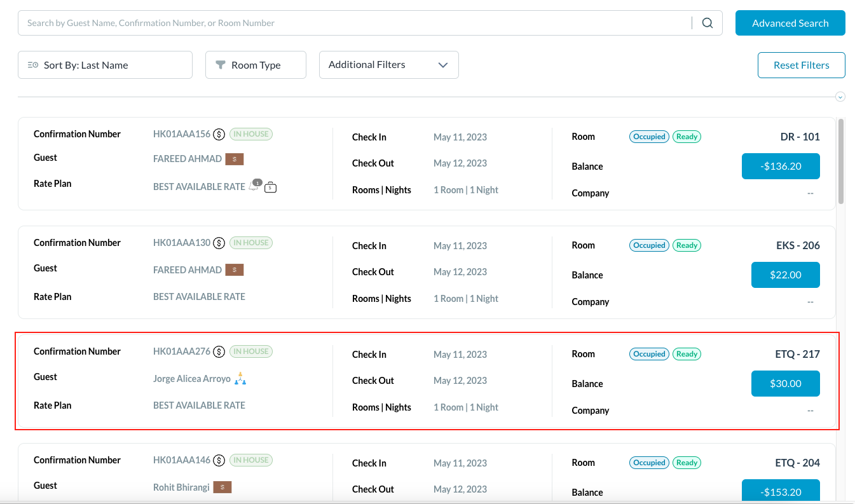The image size is (855, 504).
Task: Open the Sort By: Last Name dropdown
Action: pyautogui.click(x=105, y=65)
